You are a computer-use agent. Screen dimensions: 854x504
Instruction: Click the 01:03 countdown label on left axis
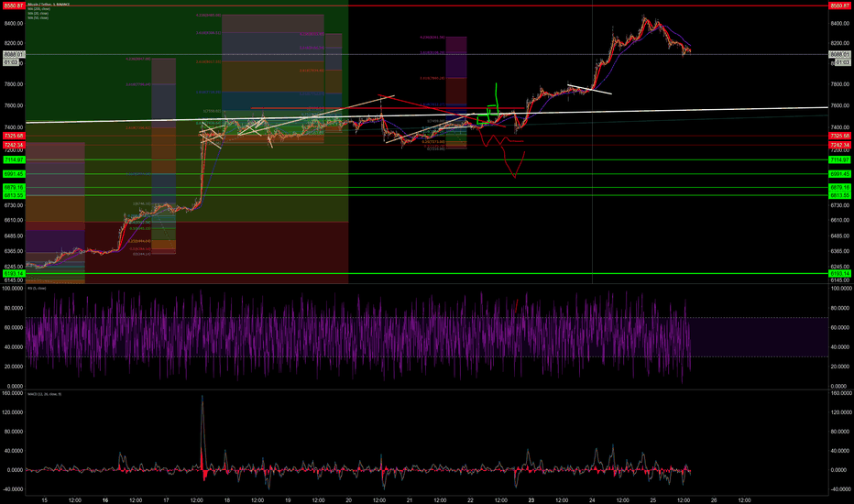pyautogui.click(x=11, y=62)
